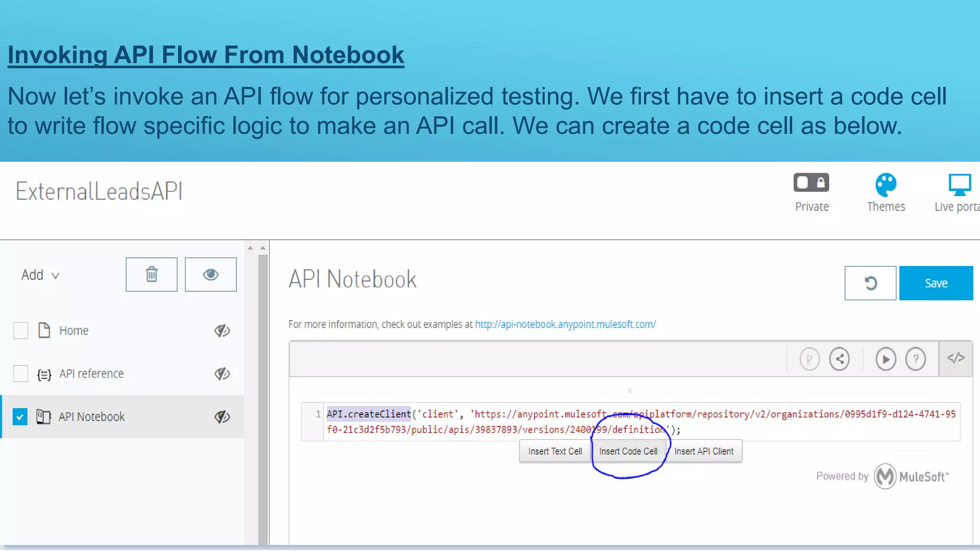Select the Home page file icon
980x551 pixels.
tap(44, 330)
